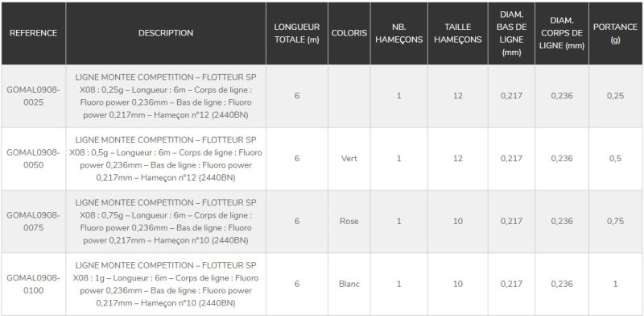
Task: Click the 0,5 portance value
Action: tap(615, 159)
